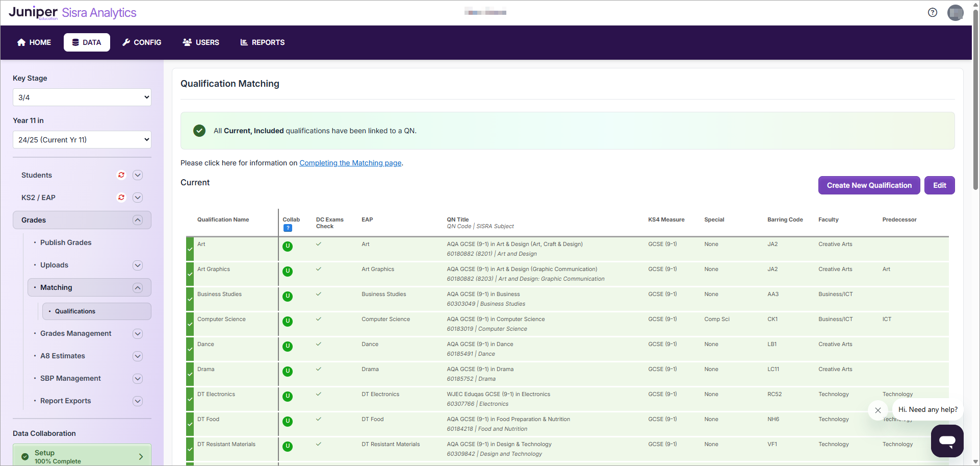Click the U collab badge for Art
The height and width of the screenshot is (466, 980).
(x=287, y=247)
